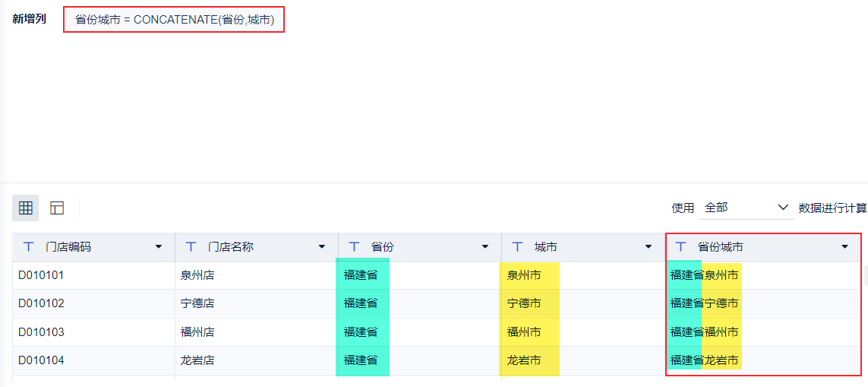
Task: Expand the 省份 column header menu
Action: pos(485,247)
